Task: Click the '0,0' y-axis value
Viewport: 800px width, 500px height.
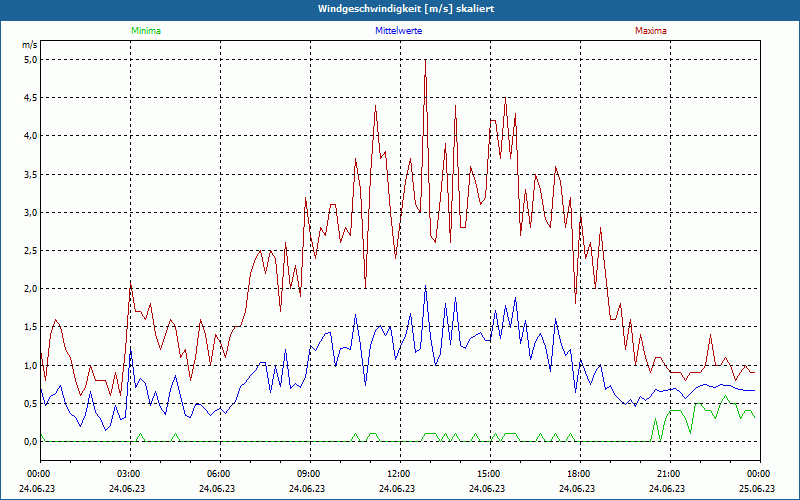Action: [31, 442]
